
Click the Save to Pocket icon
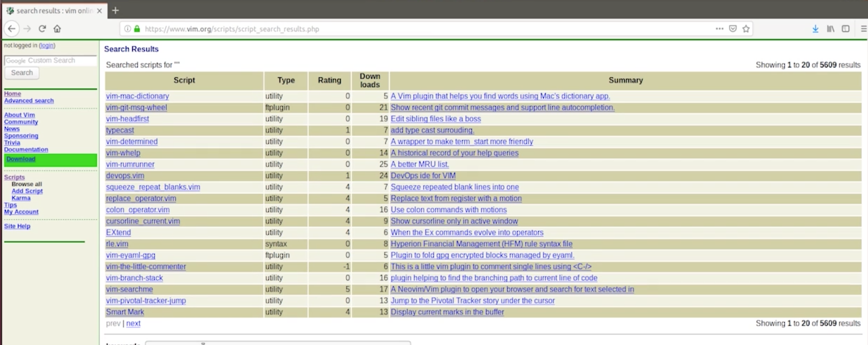click(733, 29)
